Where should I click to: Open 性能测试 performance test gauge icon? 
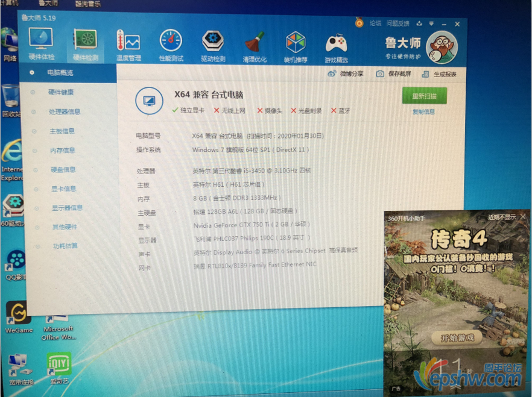[x=171, y=45]
